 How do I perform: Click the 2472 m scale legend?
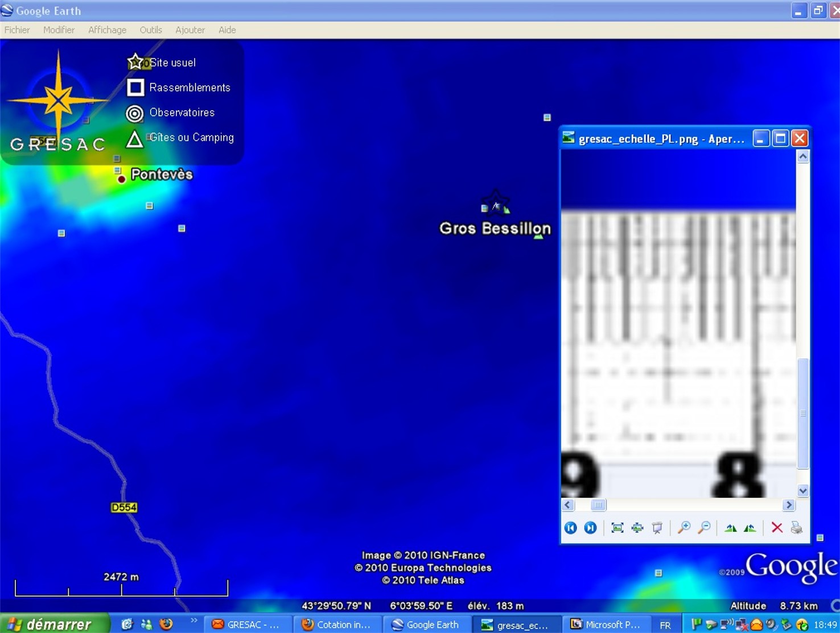click(x=121, y=584)
